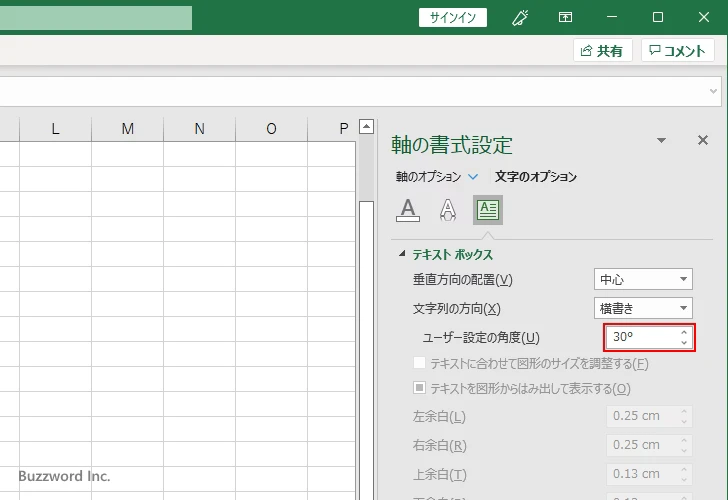The width and height of the screenshot is (728, 500).
Task: Open the コメント button
Action: click(677, 50)
